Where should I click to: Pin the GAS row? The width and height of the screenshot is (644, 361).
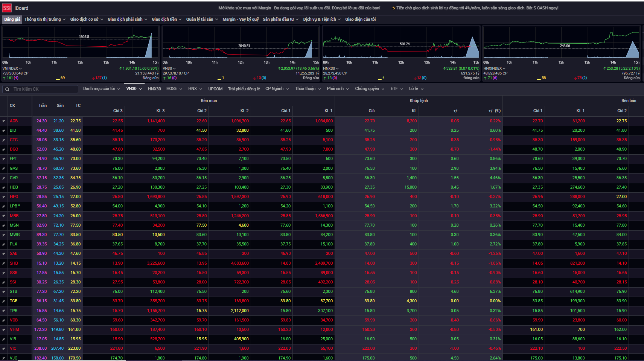click(4, 169)
